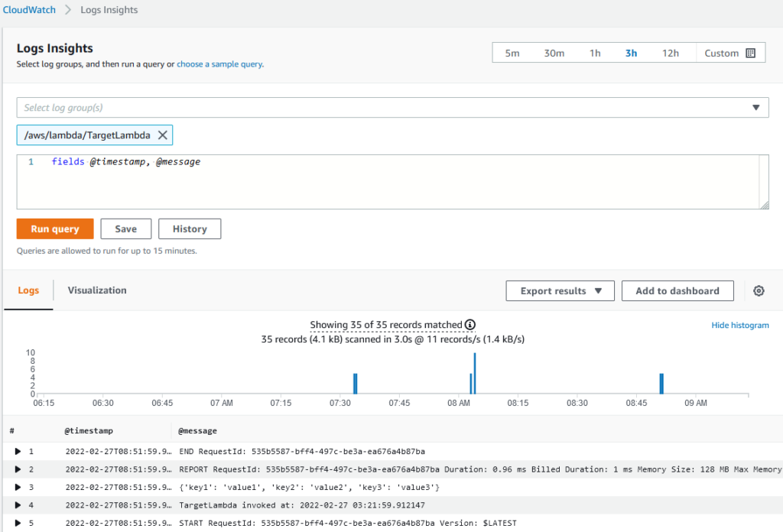
Task: Expand log row 4 TargetLambda invoked
Action: (x=18, y=505)
